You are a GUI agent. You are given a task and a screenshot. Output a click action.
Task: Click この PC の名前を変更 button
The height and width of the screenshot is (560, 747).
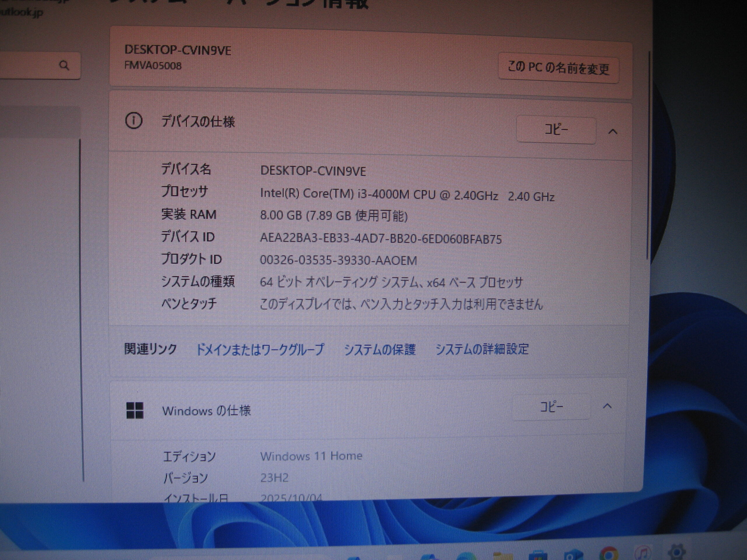click(558, 69)
